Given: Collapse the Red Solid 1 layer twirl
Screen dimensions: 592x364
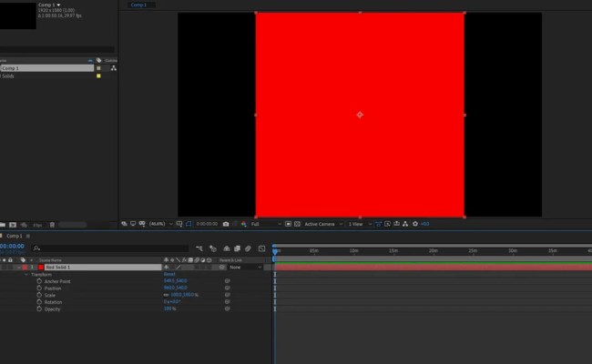Looking at the screenshot, I should [18, 267].
